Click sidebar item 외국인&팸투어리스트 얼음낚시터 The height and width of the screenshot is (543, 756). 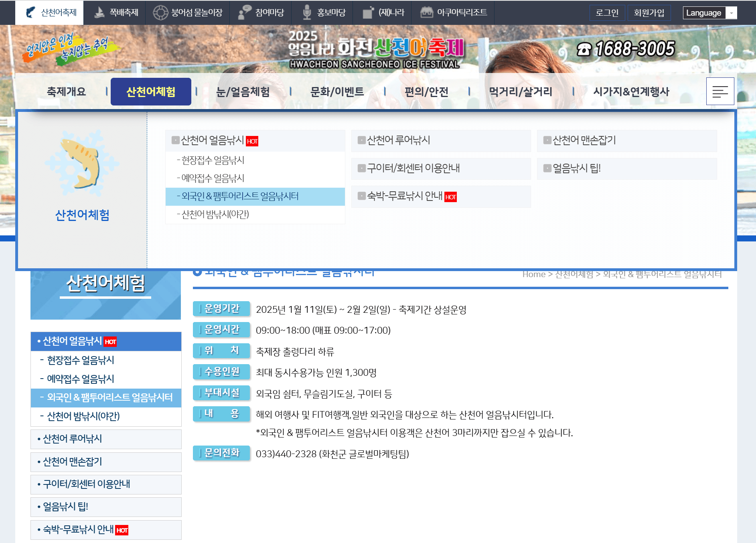[106, 398]
